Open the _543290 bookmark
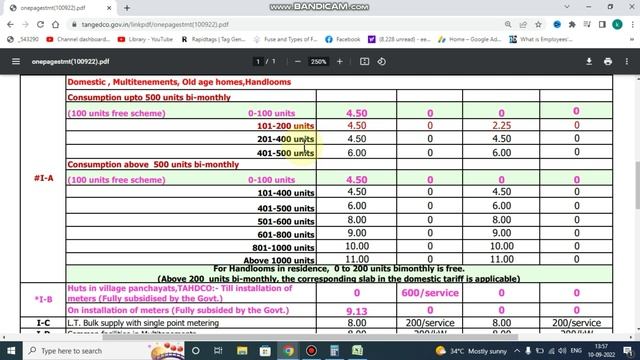Viewport: 640px width, 360px height. coord(23,40)
